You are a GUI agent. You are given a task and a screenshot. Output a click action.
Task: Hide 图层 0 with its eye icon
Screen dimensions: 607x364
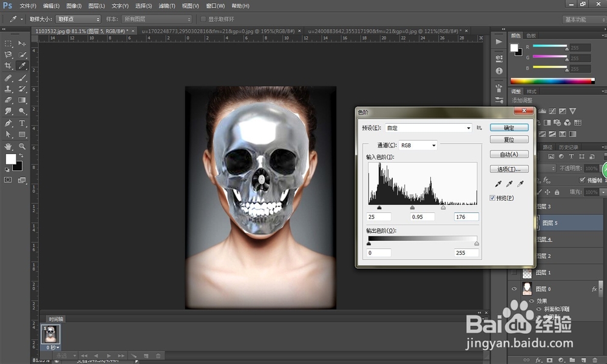[x=514, y=289]
